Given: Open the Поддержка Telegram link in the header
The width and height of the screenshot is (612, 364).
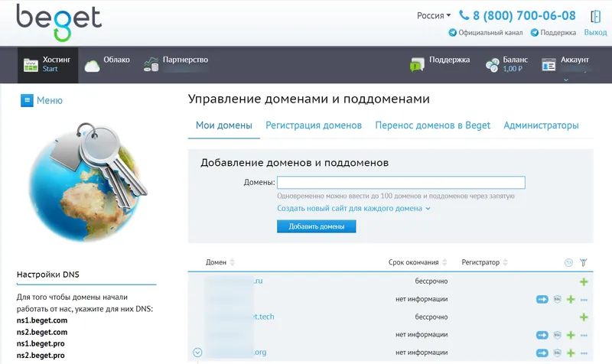Looking at the screenshot, I should point(553,32).
